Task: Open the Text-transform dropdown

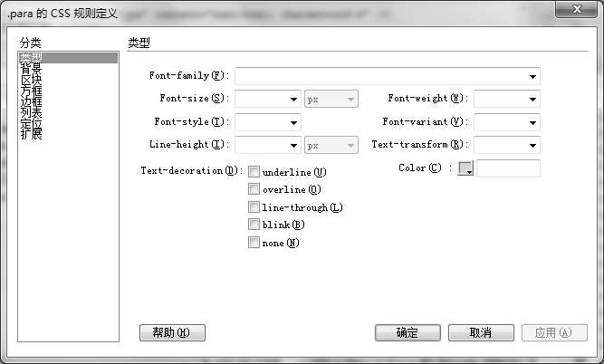Action: click(x=533, y=145)
